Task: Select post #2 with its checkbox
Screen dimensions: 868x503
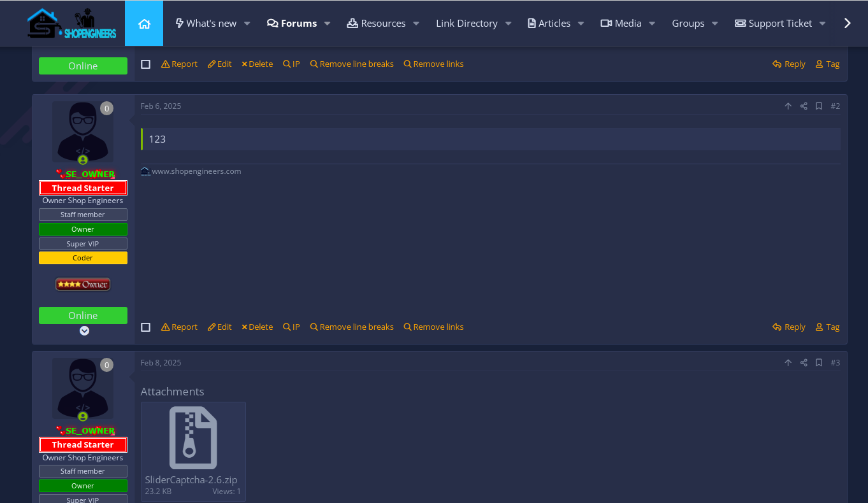Action: pyautogui.click(x=146, y=327)
